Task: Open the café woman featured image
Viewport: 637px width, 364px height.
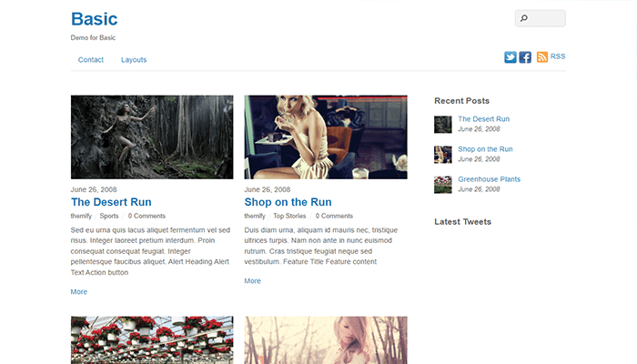Action: point(326,137)
